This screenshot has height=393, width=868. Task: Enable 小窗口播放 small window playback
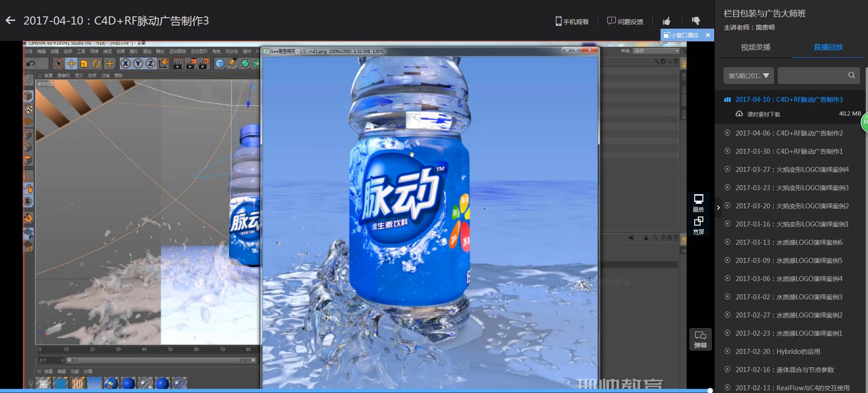tap(681, 35)
